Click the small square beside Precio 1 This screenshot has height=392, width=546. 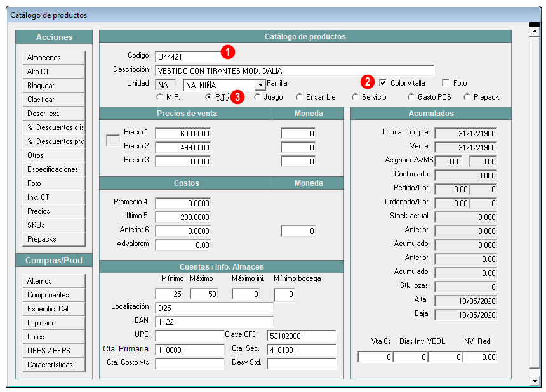pyautogui.click(x=113, y=141)
